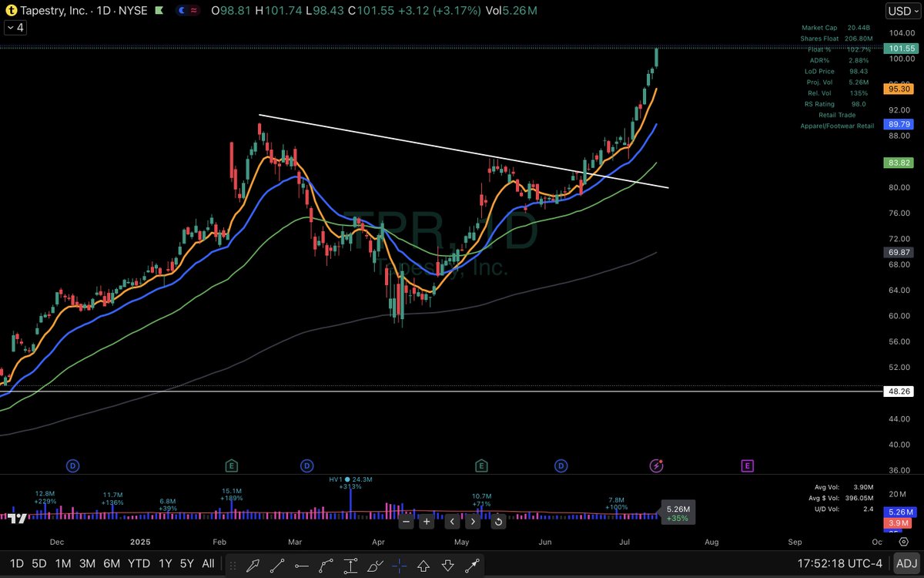Select the trend line drawing tool
This screenshot has height=578, width=924.
point(278,564)
